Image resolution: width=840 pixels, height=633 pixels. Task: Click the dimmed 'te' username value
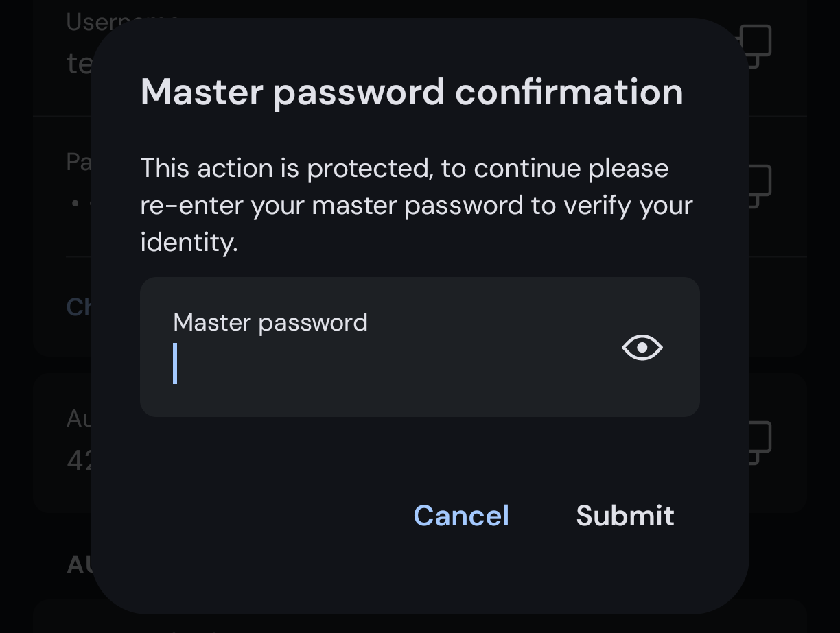[79, 64]
